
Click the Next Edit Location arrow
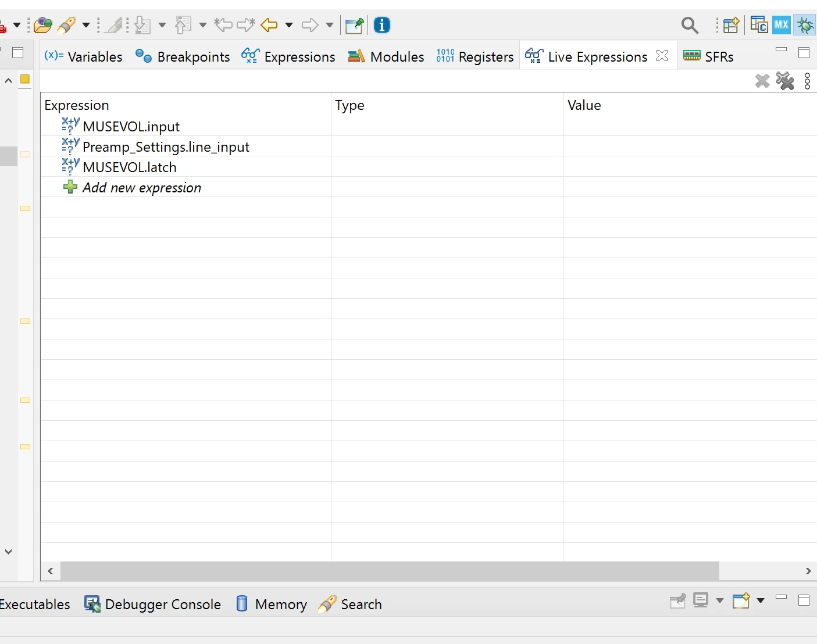246,25
